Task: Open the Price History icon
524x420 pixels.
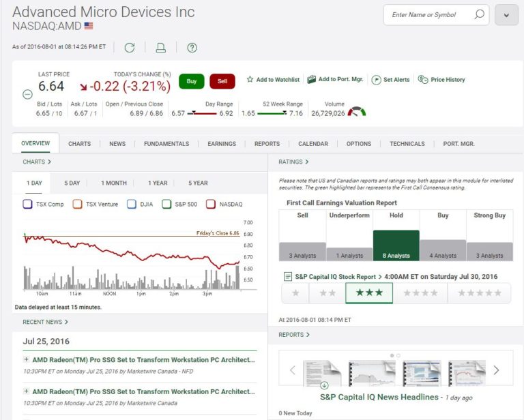Action: pyautogui.click(x=423, y=80)
